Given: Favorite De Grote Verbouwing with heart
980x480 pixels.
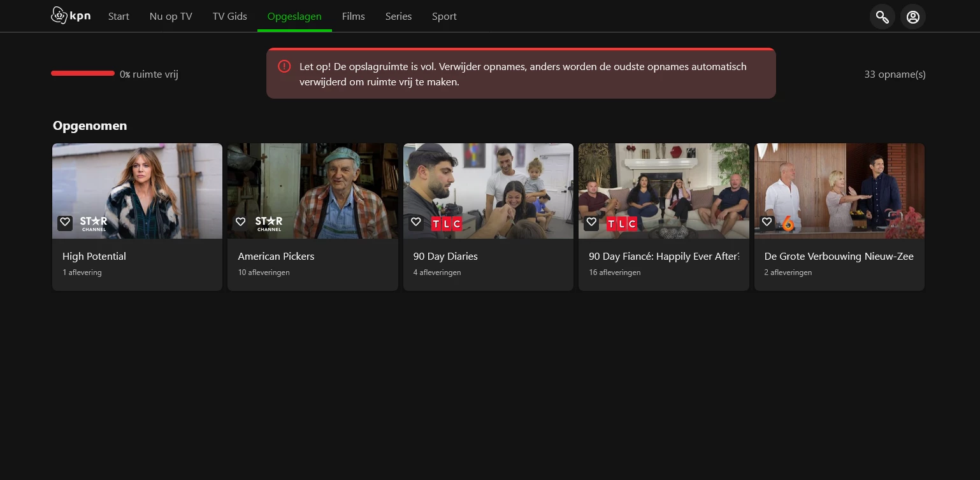Looking at the screenshot, I should tap(767, 222).
